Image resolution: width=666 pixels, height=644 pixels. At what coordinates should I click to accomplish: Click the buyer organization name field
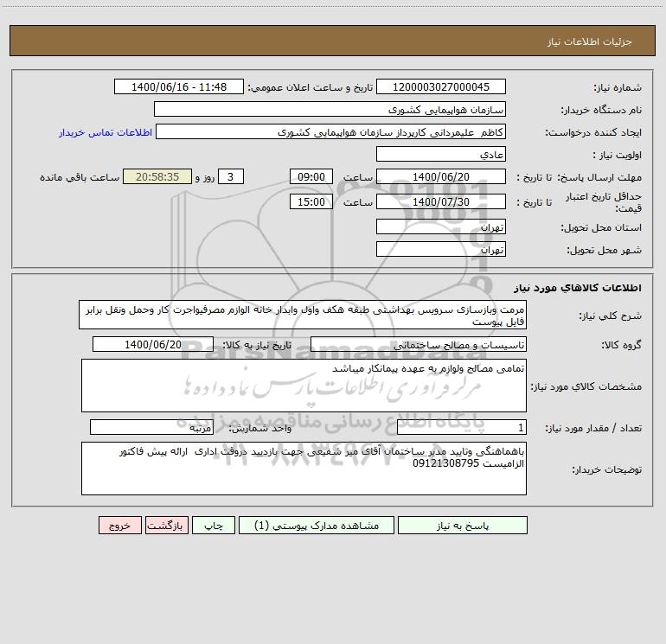pyautogui.click(x=330, y=110)
